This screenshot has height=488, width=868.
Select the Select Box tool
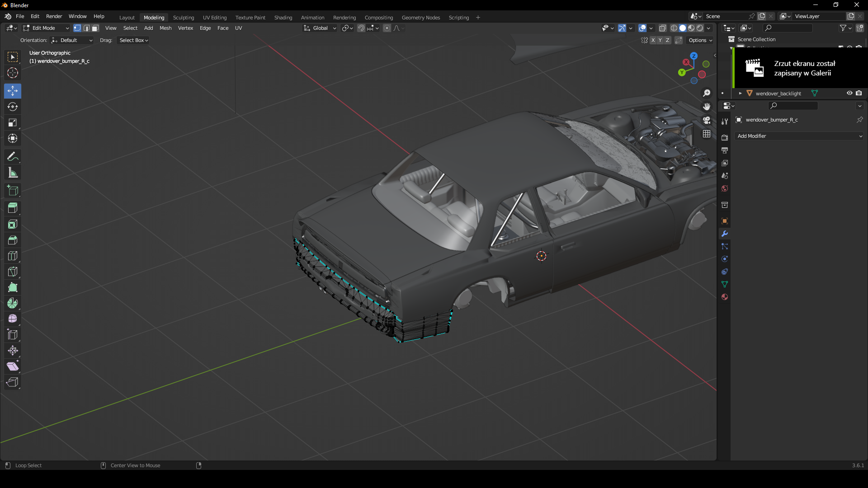click(x=13, y=57)
